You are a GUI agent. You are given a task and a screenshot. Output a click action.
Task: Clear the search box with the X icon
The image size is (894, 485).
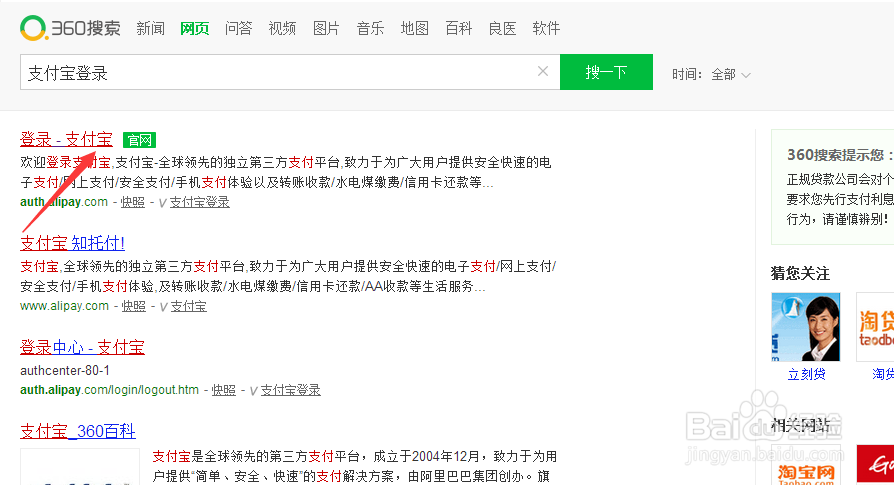pos(543,71)
